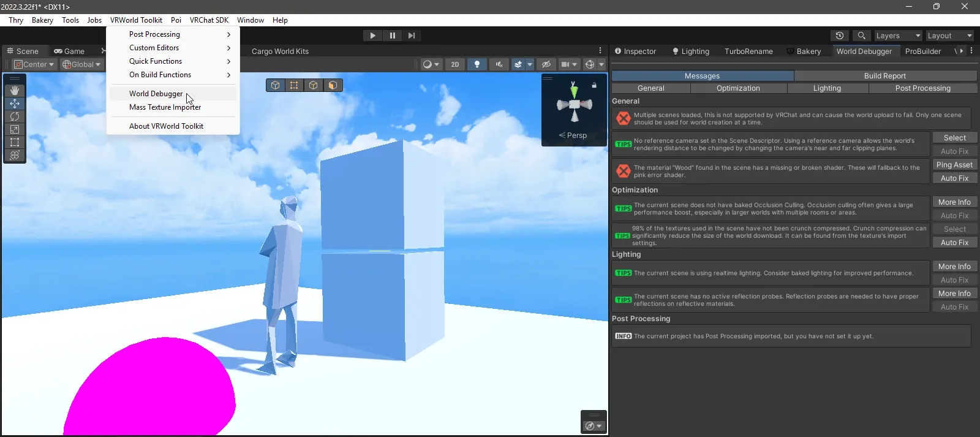The height and width of the screenshot is (437, 980).
Task: Open the effects dropdown arrow
Action: pos(530,64)
